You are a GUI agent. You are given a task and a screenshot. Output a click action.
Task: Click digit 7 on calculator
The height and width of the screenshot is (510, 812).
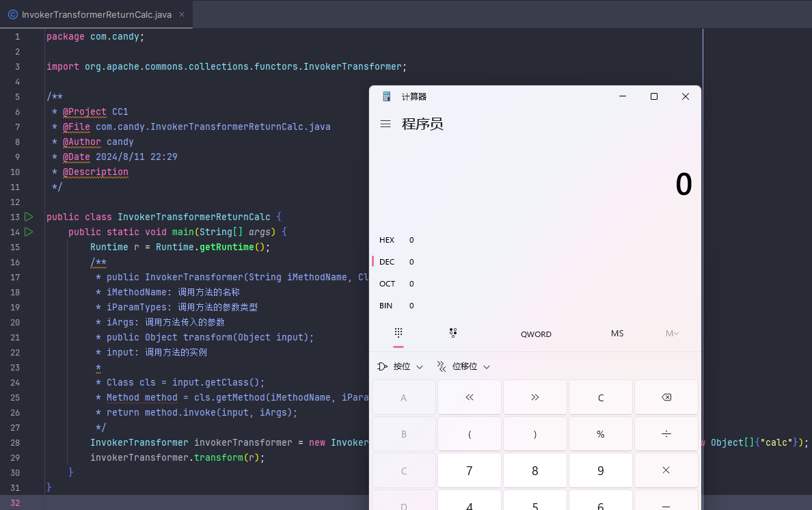[469, 470]
